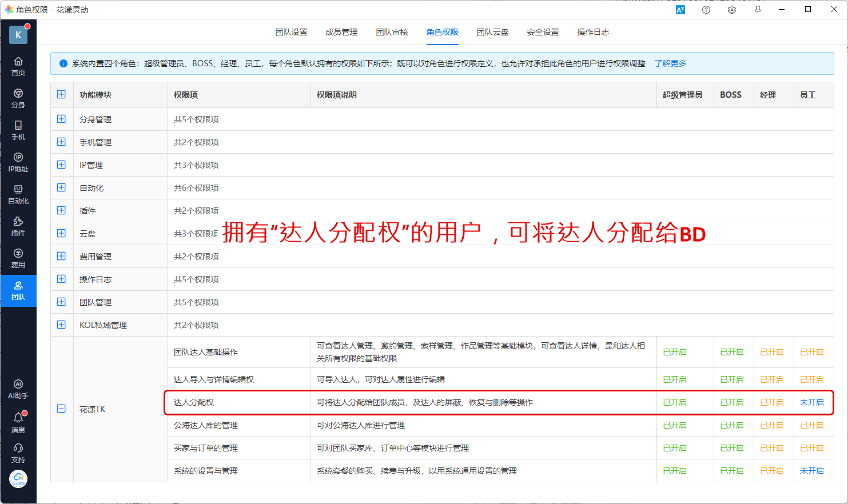848x504 pixels.
Task: Open the IP地址 sidebar section
Action: [18, 162]
